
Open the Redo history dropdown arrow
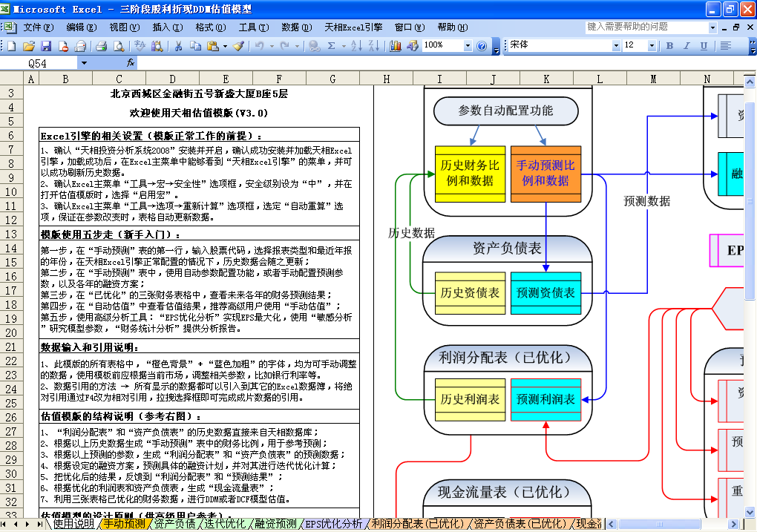[297, 46]
